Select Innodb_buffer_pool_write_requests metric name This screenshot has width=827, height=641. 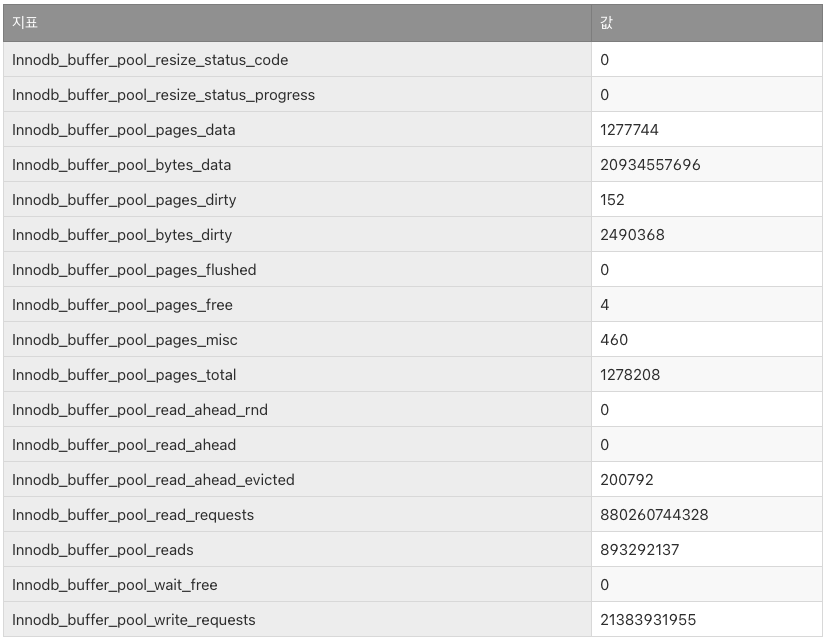[133, 620]
